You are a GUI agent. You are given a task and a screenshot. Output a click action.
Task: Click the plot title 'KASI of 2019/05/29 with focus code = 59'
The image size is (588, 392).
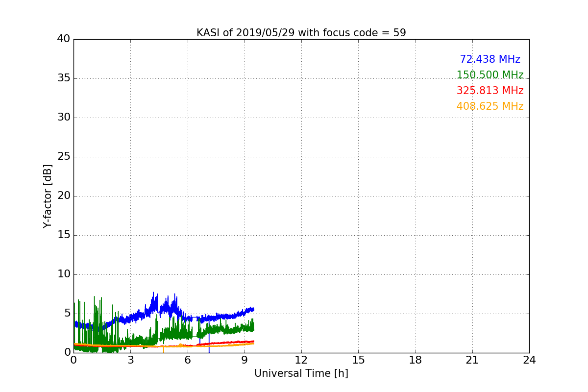pyautogui.click(x=301, y=33)
